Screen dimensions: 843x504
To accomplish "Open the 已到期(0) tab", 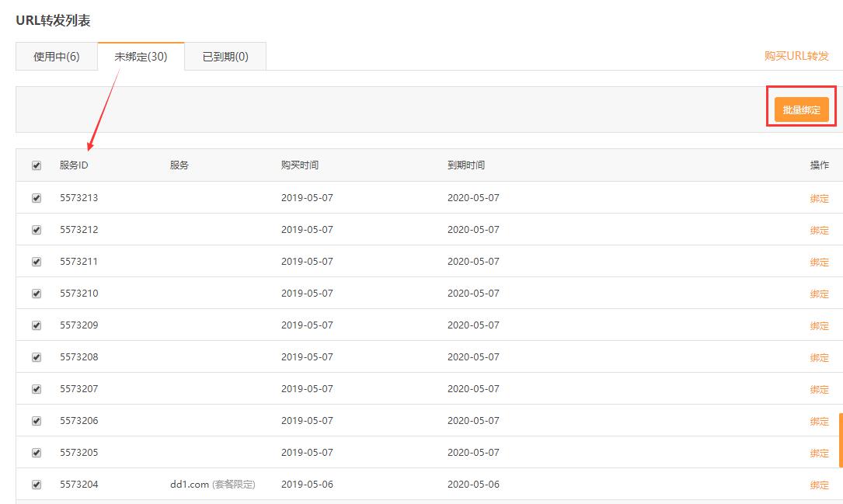I will (x=225, y=57).
